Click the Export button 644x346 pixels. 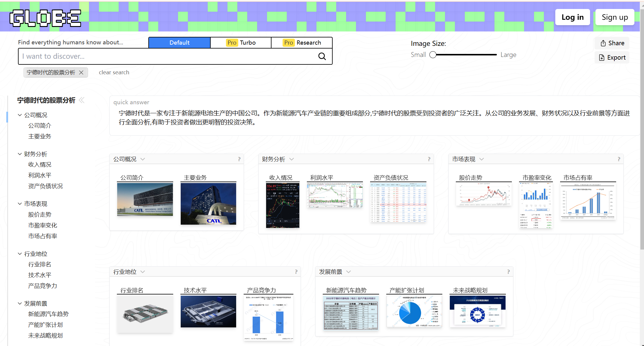[612, 58]
